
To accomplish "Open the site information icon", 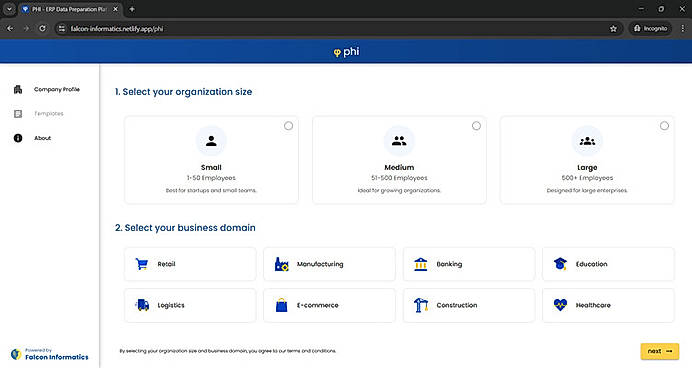I will coord(62,28).
